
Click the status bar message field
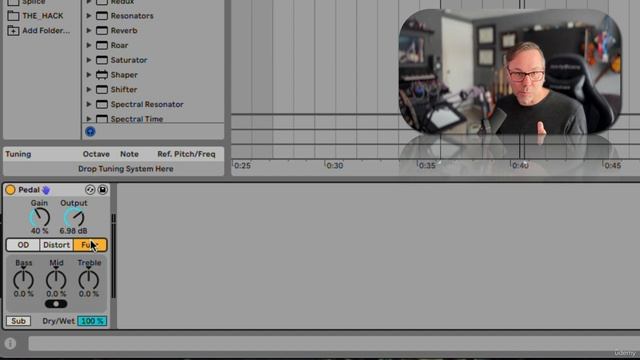334,344
